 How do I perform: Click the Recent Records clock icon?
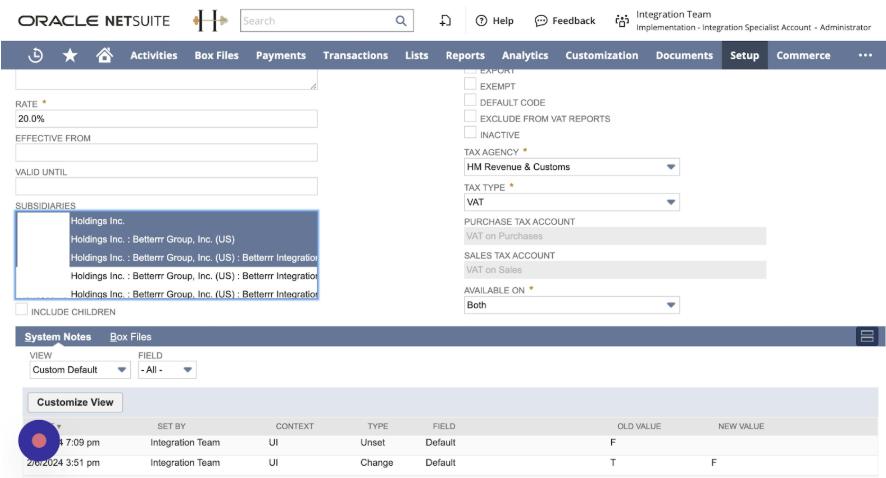(x=35, y=55)
